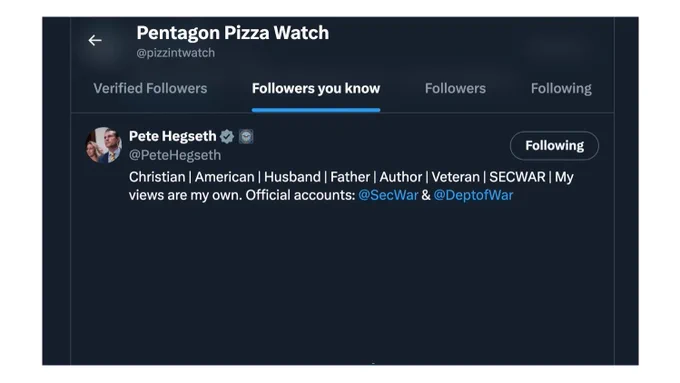Open the @SecWar account link
The height and width of the screenshot is (383, 680).
point(388,195)
